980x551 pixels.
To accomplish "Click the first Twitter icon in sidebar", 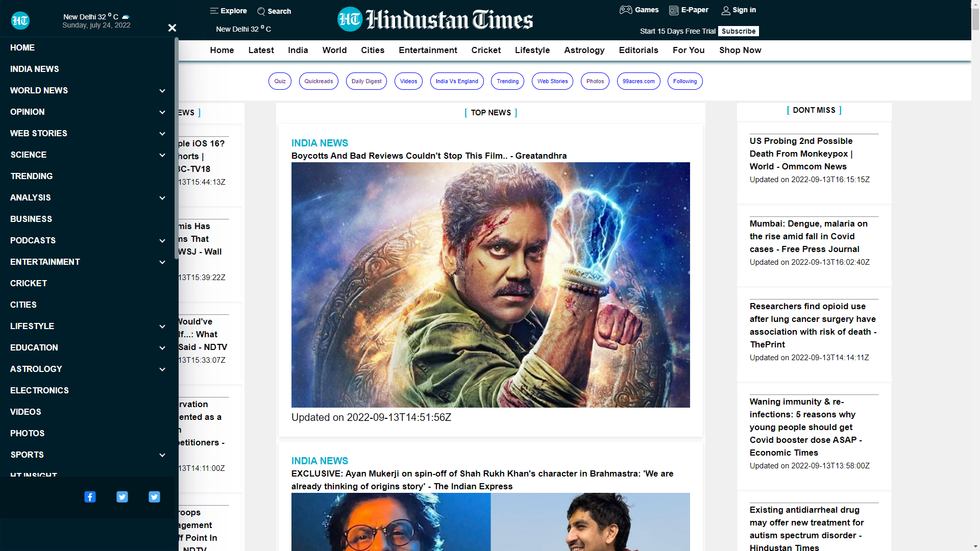I will 122,497.
